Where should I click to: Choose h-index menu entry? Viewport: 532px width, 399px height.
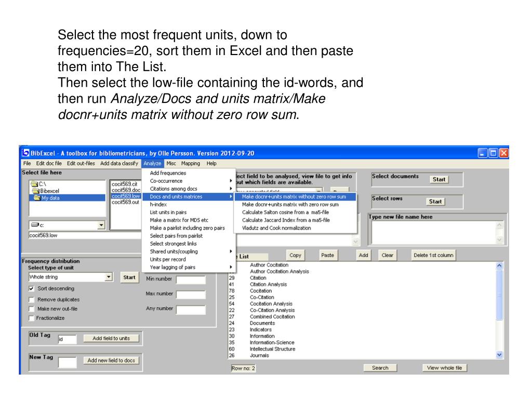pos(188,204)
